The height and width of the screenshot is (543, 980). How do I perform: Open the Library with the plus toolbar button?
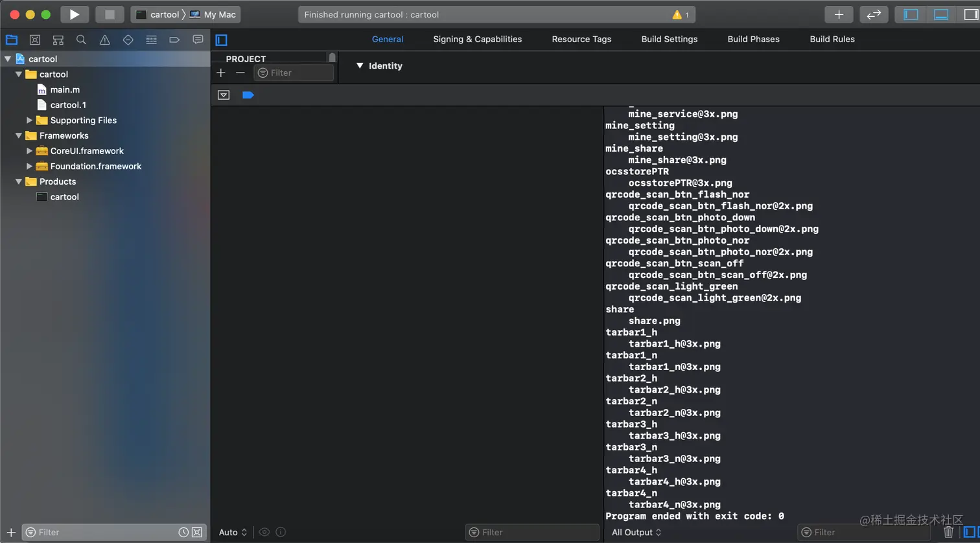[x=839, y=14]
